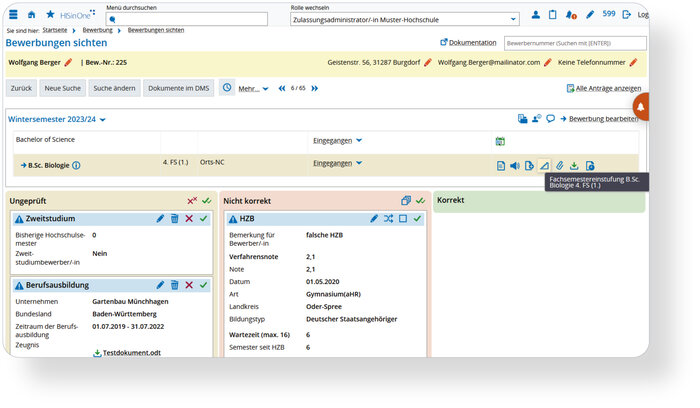Go to Startseite breadcrumb

[55, 30]
